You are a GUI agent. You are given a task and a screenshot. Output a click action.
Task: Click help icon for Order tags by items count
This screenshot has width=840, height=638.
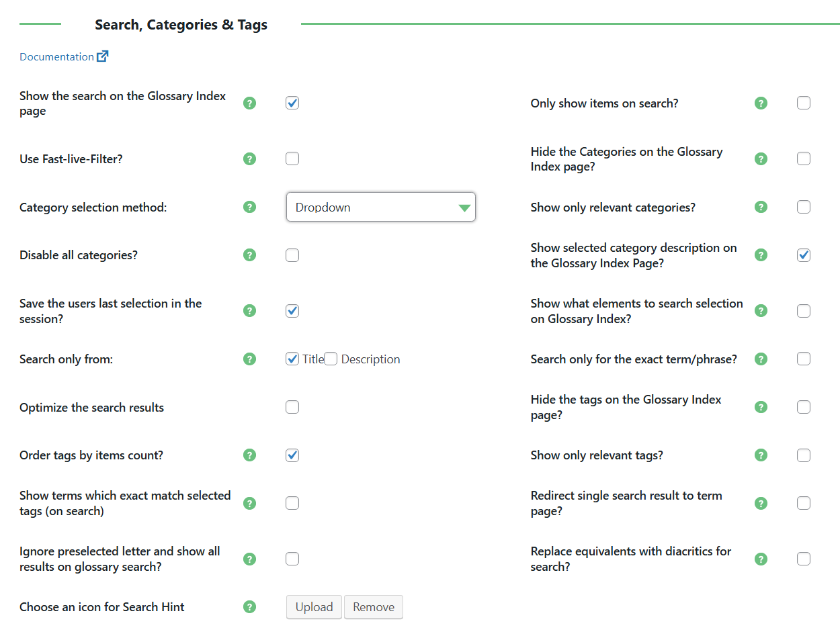[x=250, y=455]
